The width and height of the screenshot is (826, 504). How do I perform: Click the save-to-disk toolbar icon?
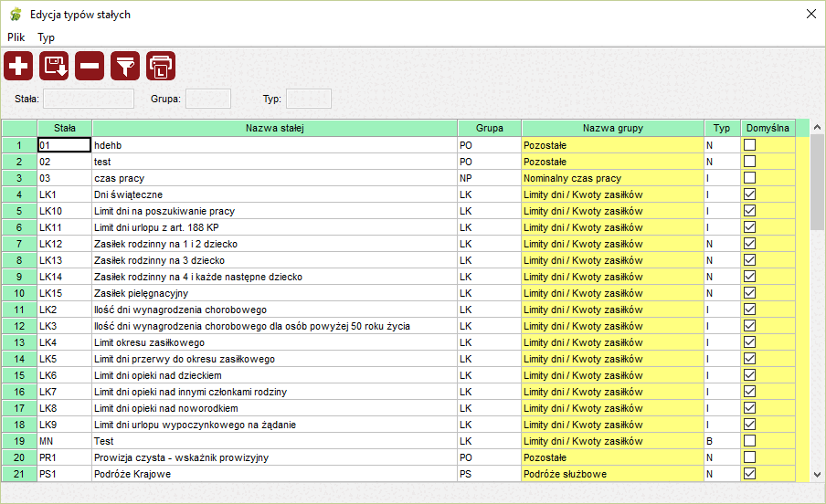54,66
